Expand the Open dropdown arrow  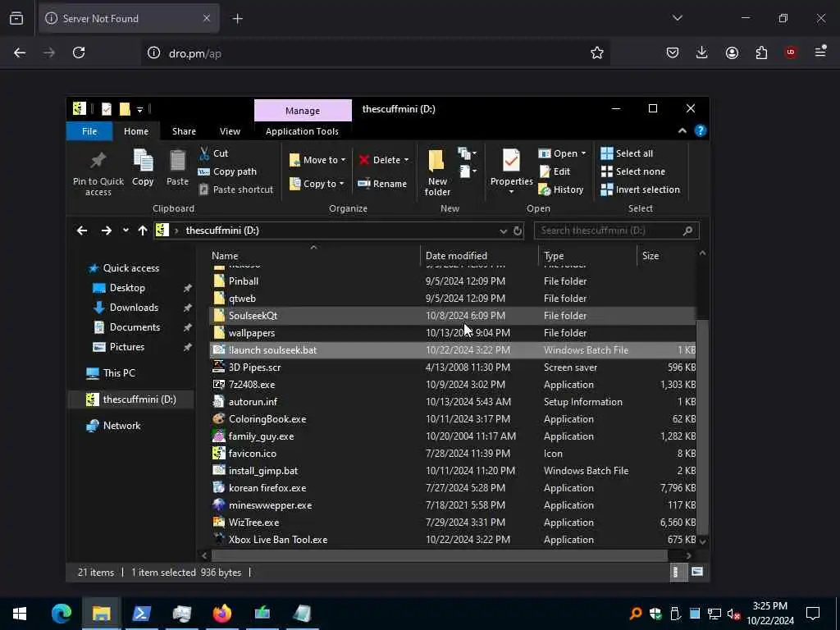583,153
